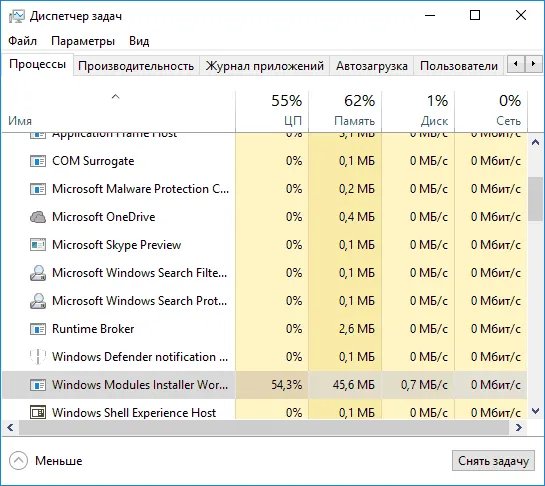Click Malware Protection's 0,2 МБ memory value

[x=357, y=189]
